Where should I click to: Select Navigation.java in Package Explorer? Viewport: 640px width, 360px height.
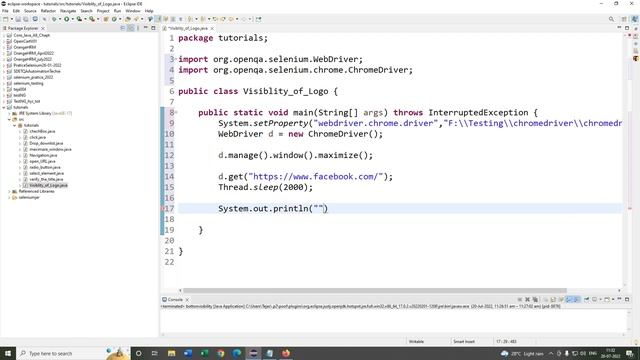click(43, 156)
